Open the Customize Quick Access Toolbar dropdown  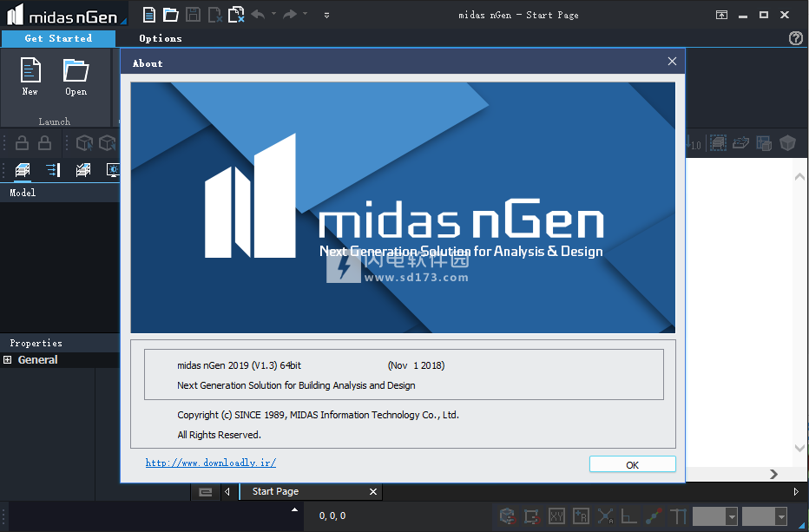click(x=326, y=15)
